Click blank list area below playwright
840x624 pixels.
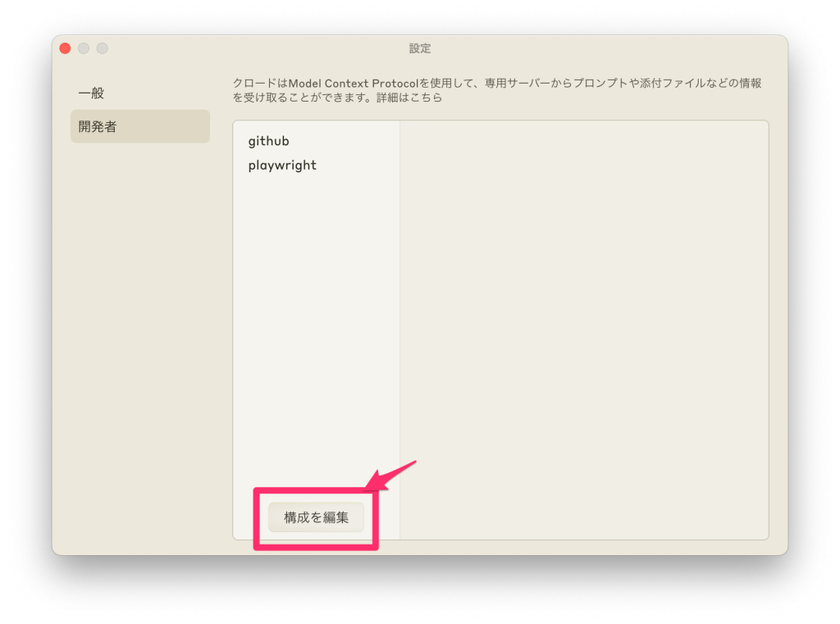(316, 328)
